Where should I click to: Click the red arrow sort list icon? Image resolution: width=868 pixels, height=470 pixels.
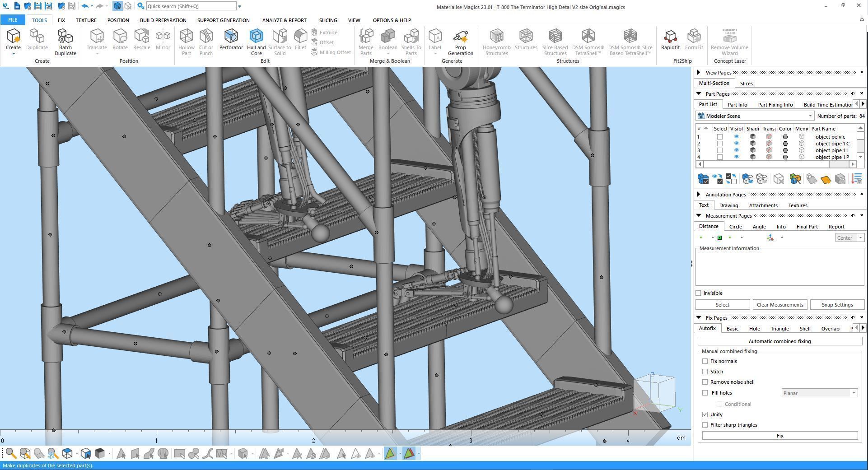[x=856, y=179]
